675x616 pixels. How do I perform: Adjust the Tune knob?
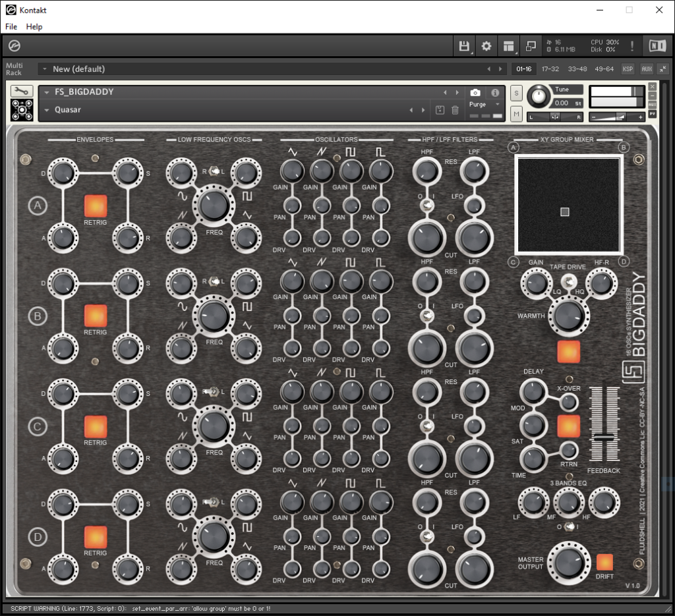[538, 96]
